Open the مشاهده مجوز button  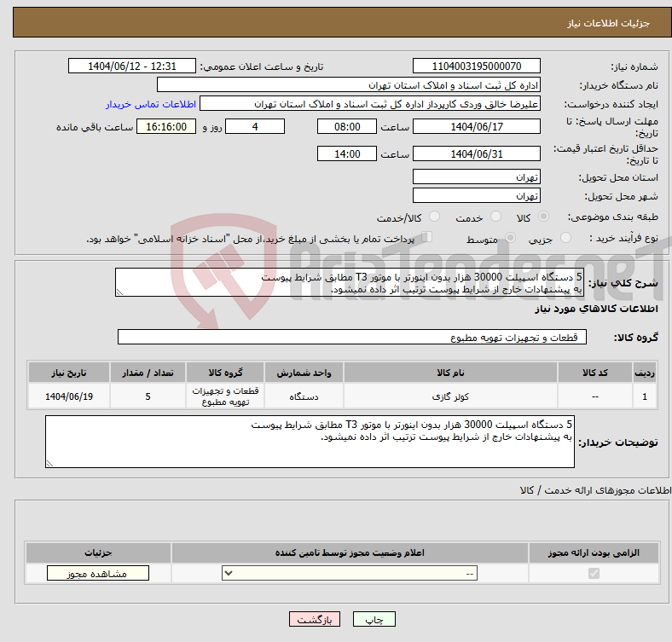pyautogui.click(x=98, y=574)
